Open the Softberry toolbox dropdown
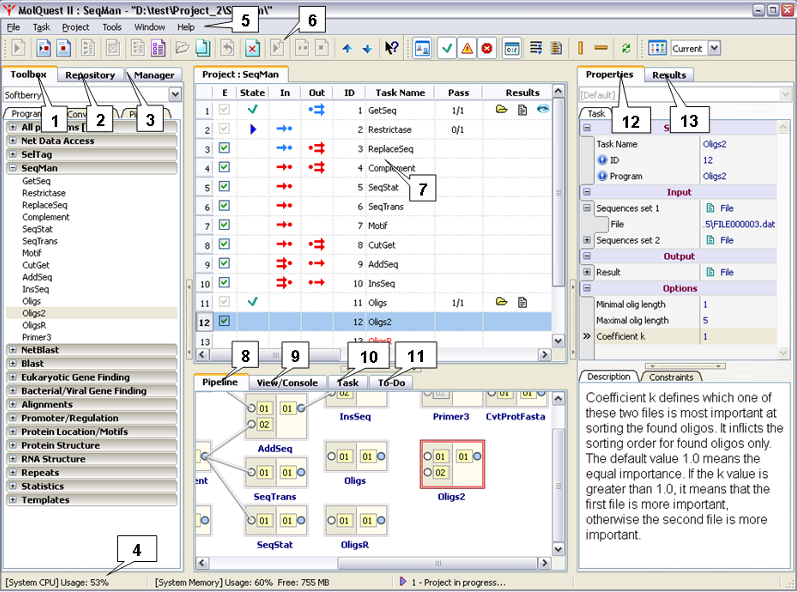This screenshot has height=592, width=797. pyautogui.click(x=175, y=95)
